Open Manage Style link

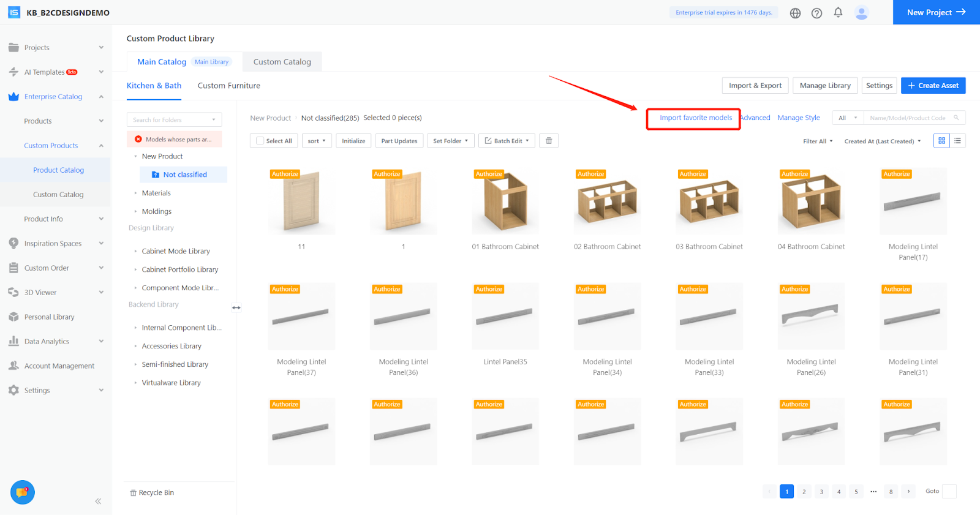click(x=799, y=118)
